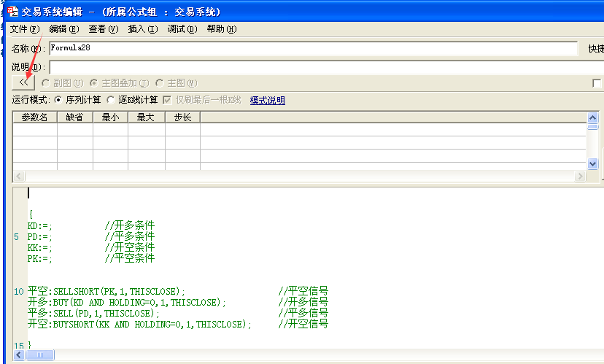Viewport: 604px width, 364px height.
Task: Click the application icon in the title bar
Action: tap(12, 12)
